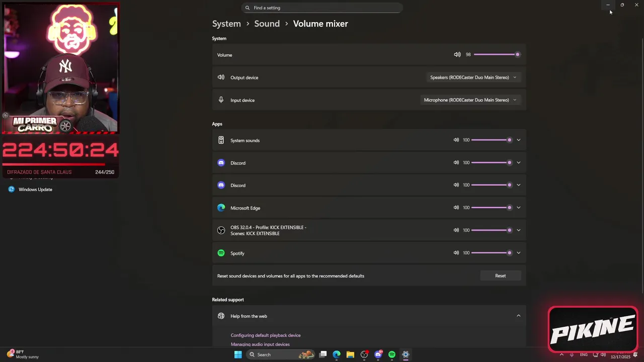Open the Windows Start menu
644x362 pixels.
238,354
